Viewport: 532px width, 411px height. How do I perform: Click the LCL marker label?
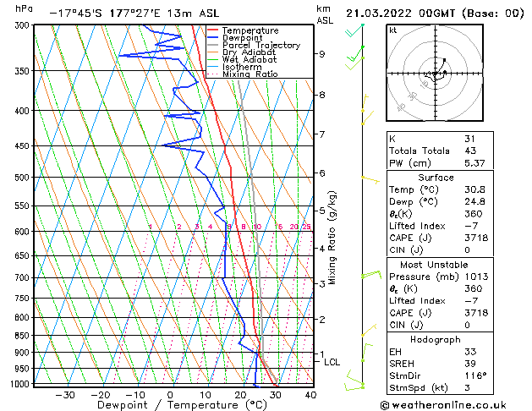(x=332, y=362)
